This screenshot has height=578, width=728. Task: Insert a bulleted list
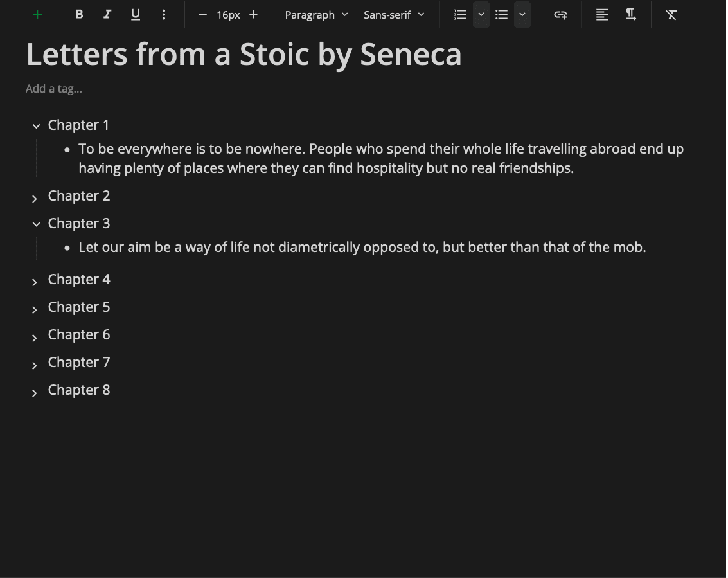(501, 14)
